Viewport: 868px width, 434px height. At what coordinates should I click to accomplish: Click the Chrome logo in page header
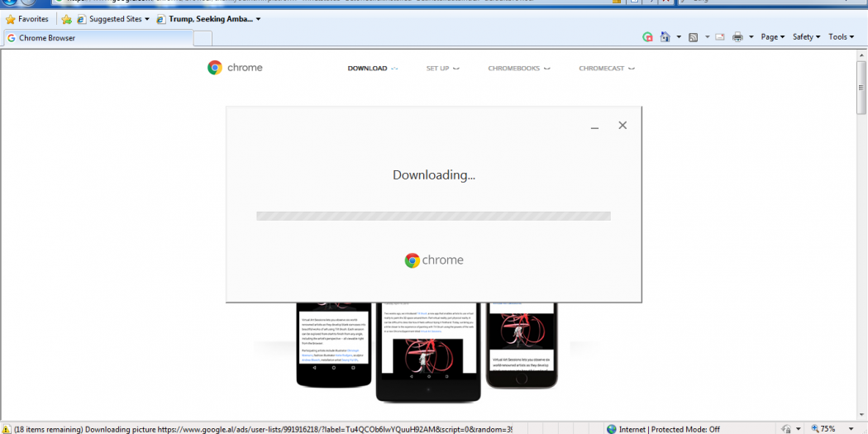tap(235, 68)
